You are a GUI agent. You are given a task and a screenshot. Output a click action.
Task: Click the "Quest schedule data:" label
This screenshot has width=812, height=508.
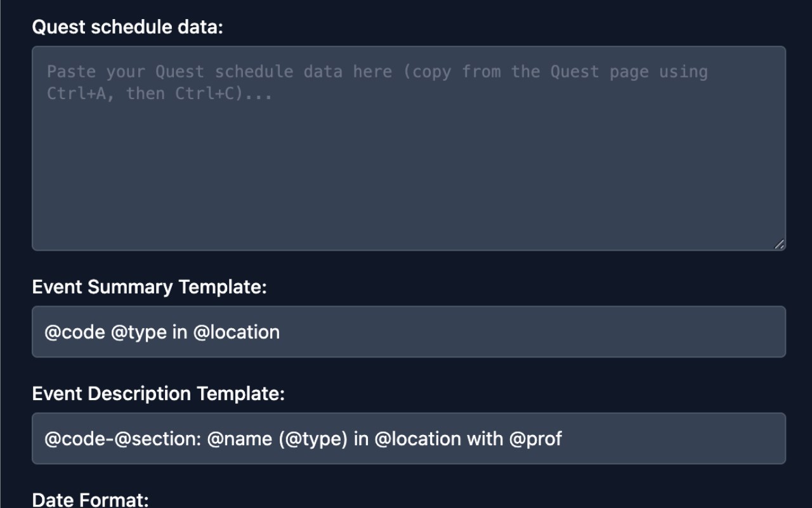(x=128, y=27)
